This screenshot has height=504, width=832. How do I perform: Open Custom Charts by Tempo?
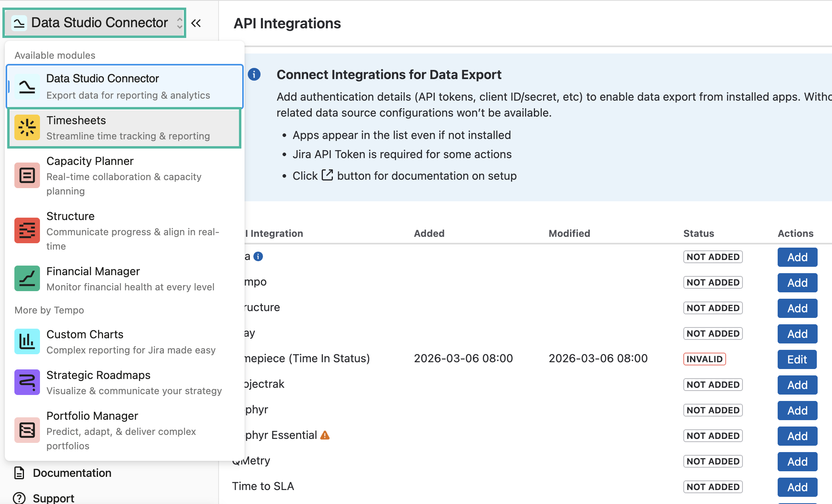click(125, 342)
